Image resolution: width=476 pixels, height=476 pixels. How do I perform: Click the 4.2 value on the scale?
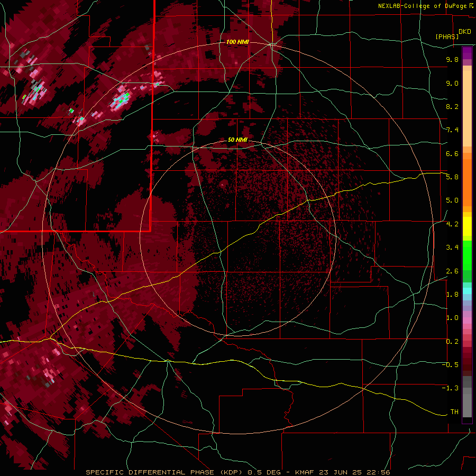[452, 224]
